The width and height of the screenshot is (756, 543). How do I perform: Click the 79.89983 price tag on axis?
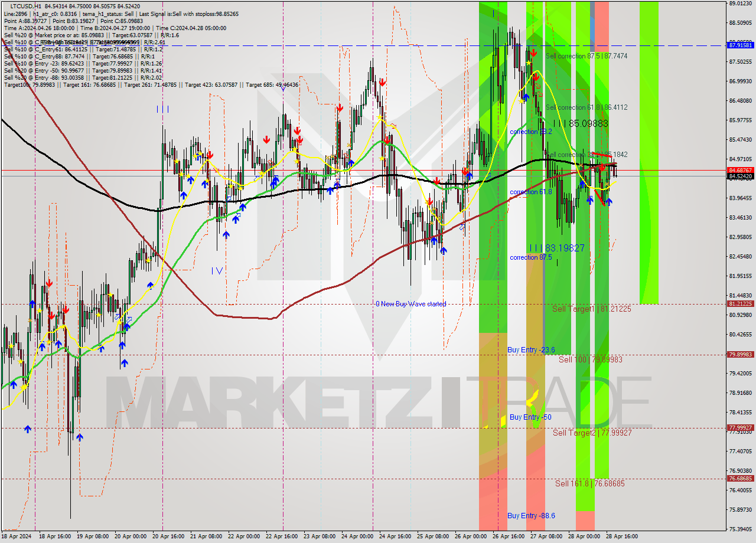coord(741,354)
